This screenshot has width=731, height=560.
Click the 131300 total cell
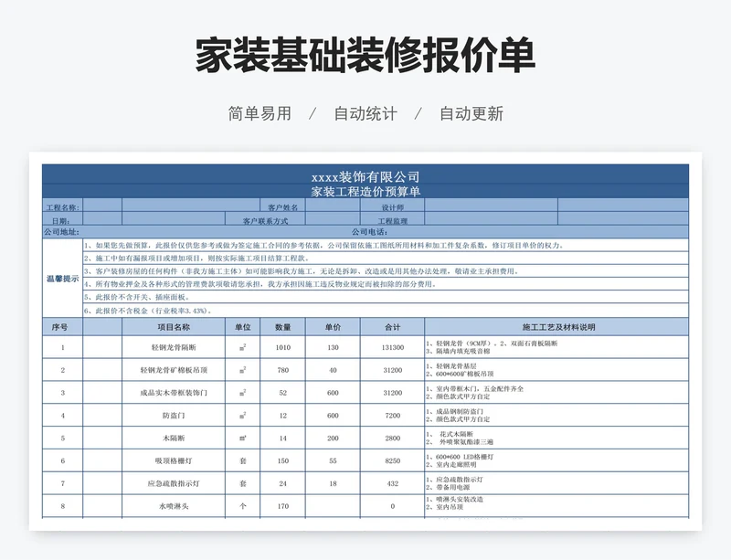(393, 347)
